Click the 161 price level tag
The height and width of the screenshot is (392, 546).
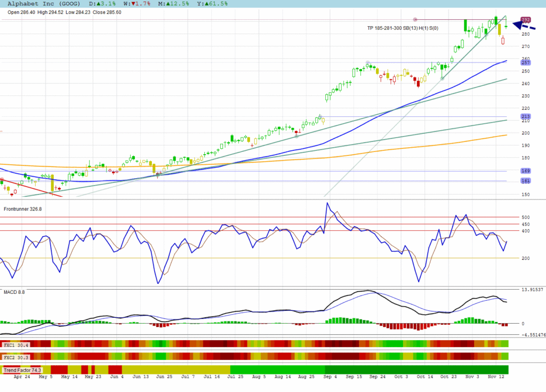click(525, 181)
